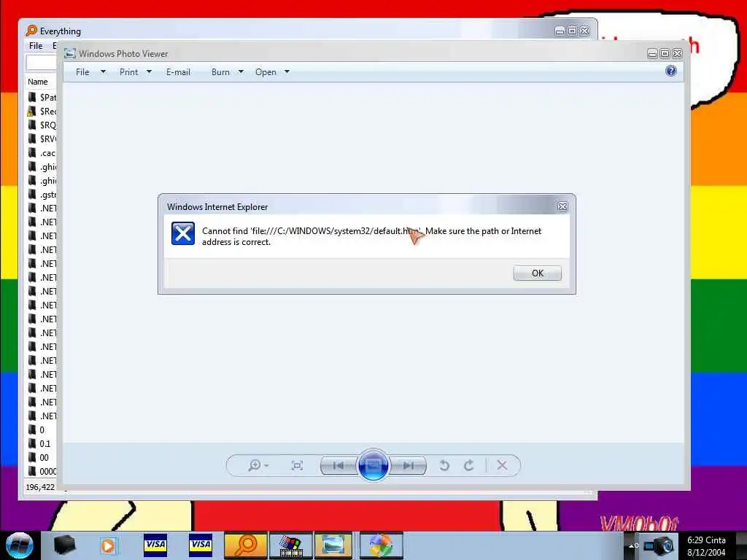Screen dimensions: 747x560
Task: Open the Burn menu in Photo Viewer
Action: [x=220, y=72]
